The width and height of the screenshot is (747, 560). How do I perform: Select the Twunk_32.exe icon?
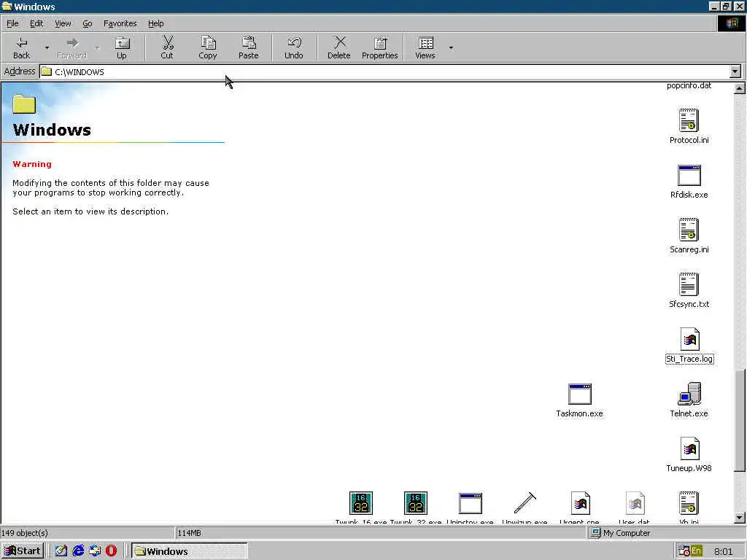click(x=415, y=503)
